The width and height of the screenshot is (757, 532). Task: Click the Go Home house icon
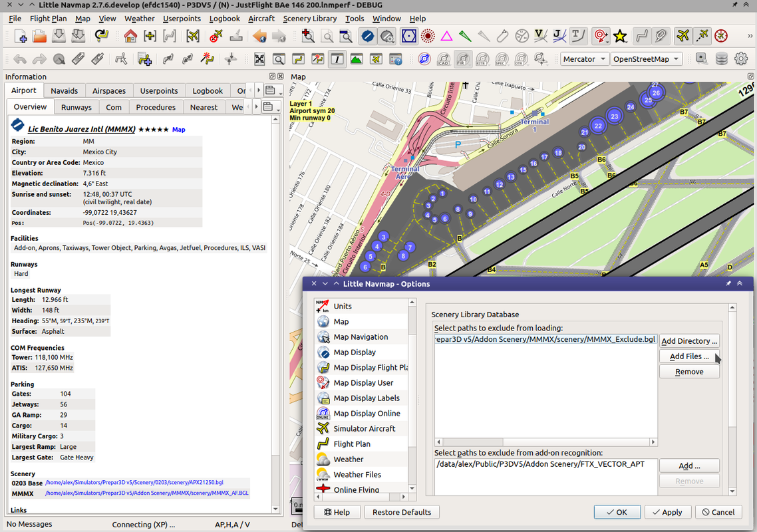click(130, 36)
